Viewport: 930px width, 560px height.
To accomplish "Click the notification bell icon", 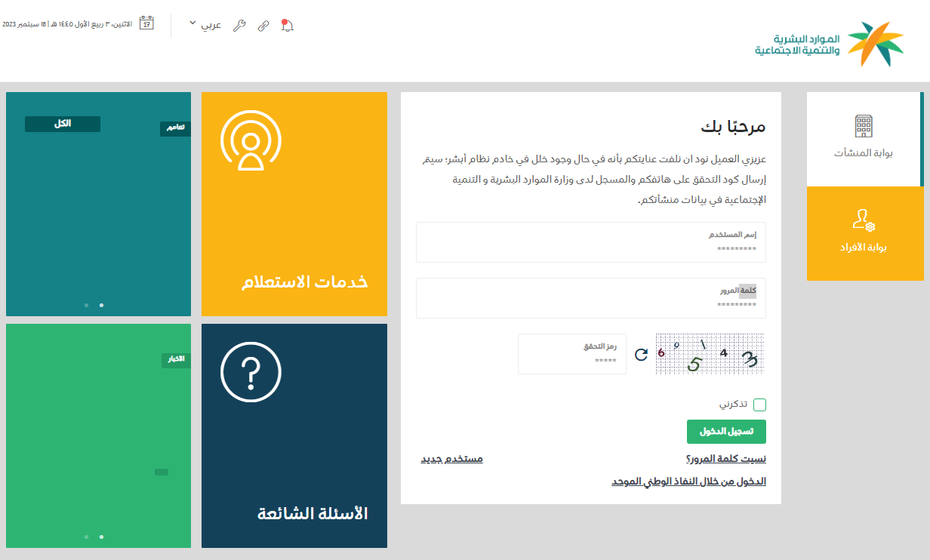I will 287,25.
